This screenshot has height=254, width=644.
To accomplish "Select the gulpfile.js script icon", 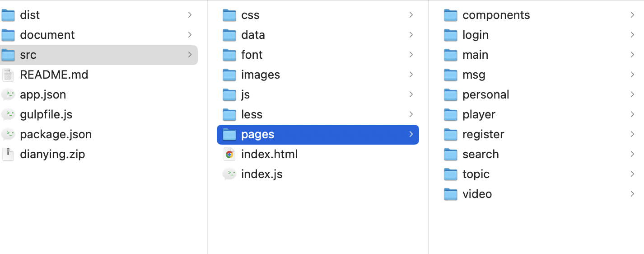I will [x=8, y=114].
